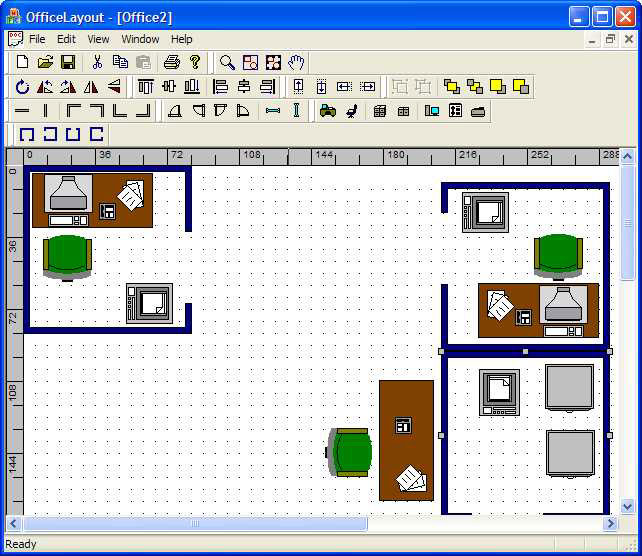642x556 pixels.
Task: Open the Window menu
Action: click(x=140, y=39)
